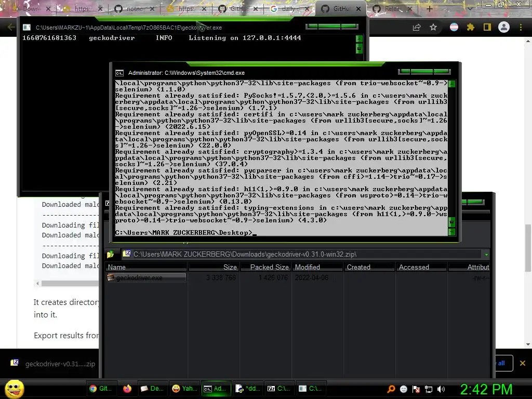Click the geckodriver console title icon
The width and height of the screenshot is (532, 399).
27,28
